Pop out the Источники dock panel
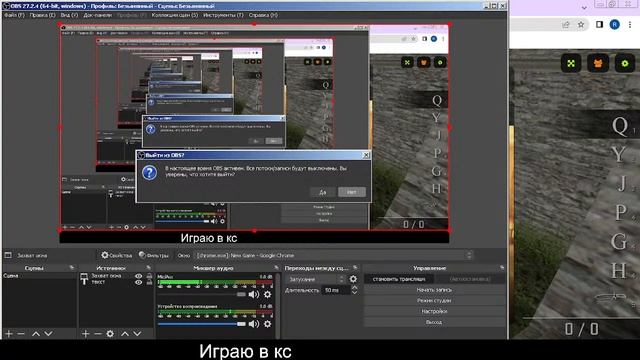Viewport: 640px width, 360px height. [149, 268]
